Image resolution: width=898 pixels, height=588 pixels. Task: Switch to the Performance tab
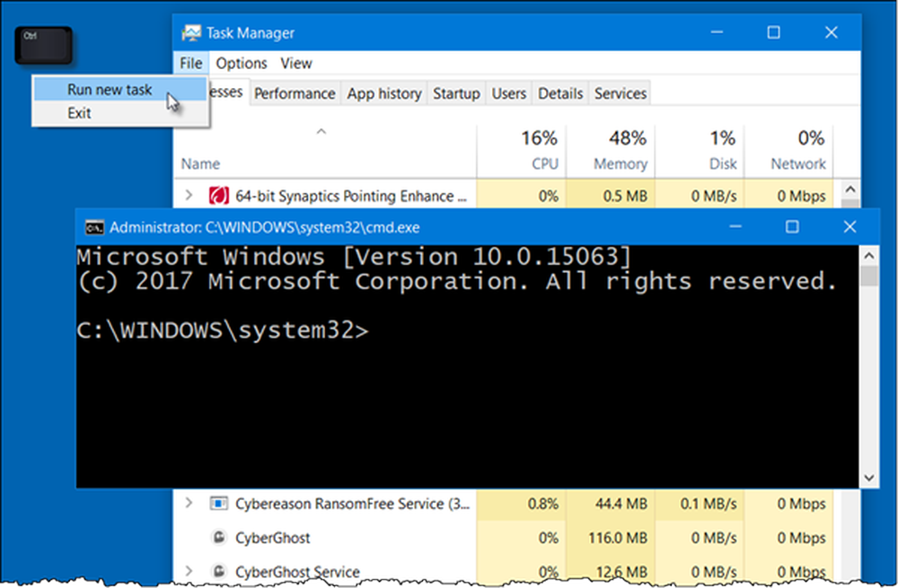(295, 93)
